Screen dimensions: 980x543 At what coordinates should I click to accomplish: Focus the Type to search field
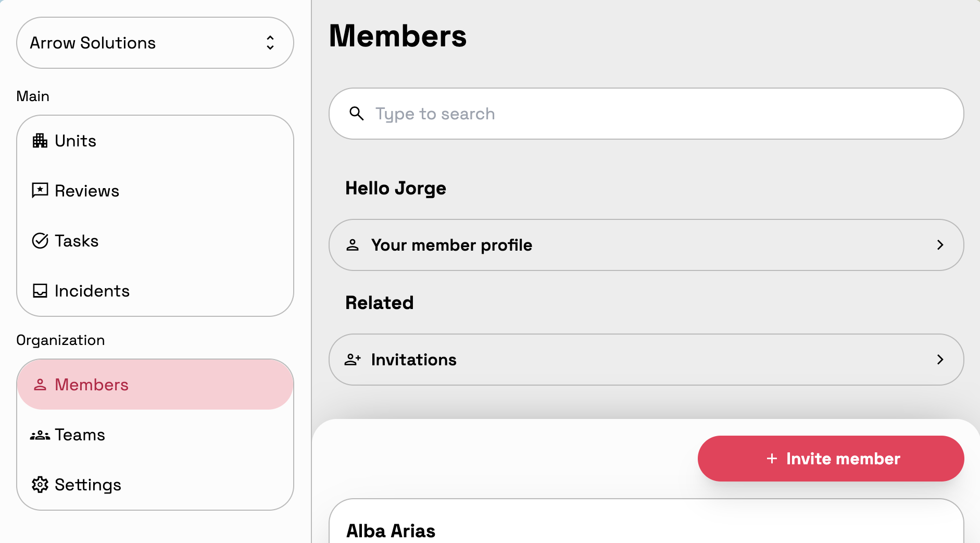point(646,114)
